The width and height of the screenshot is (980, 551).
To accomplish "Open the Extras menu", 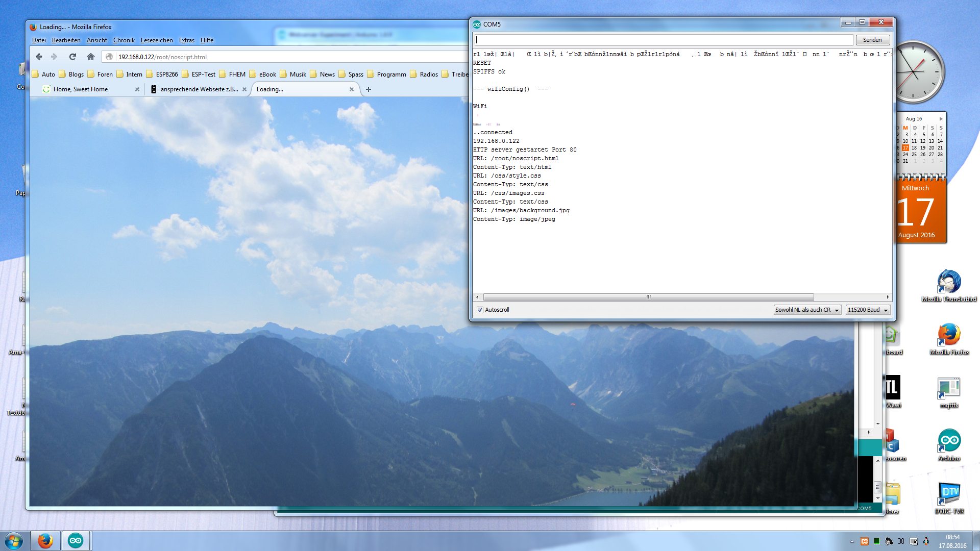I will point(186,40).
